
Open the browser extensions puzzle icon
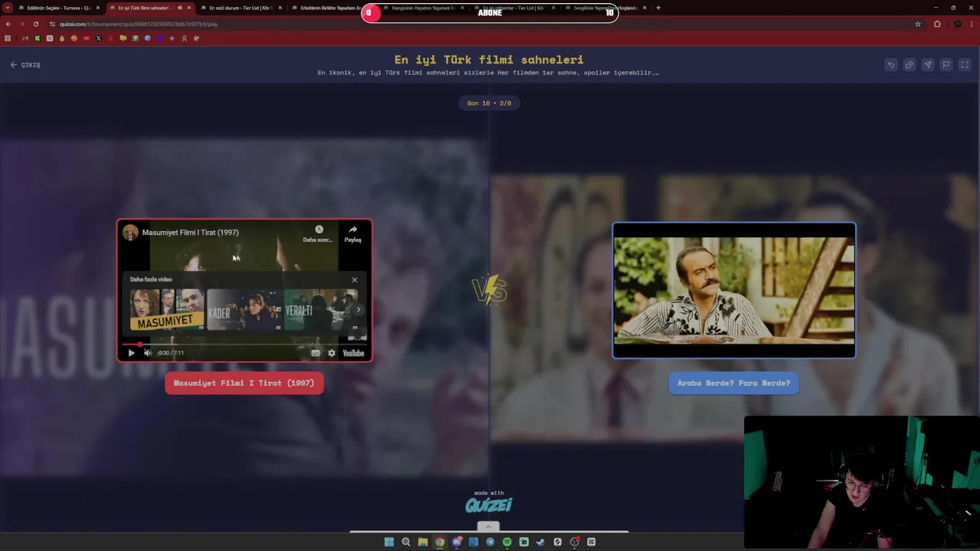937,24
